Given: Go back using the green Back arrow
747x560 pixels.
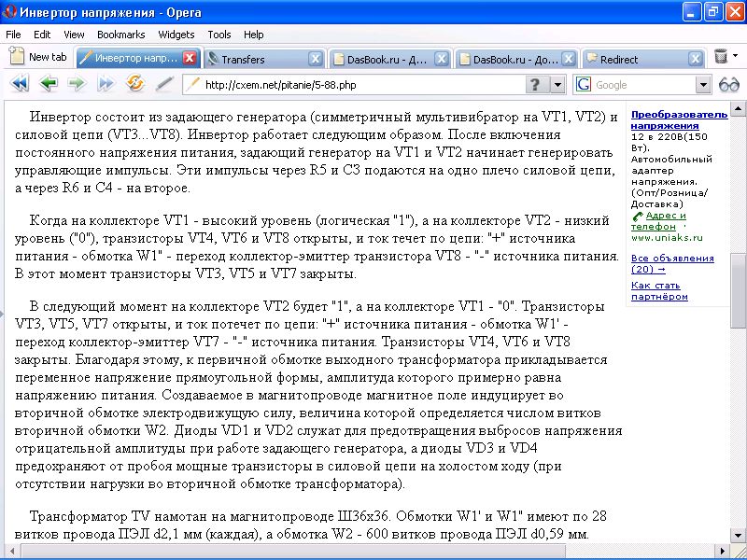Looking at the screenshot, I should tap(48, 84).
